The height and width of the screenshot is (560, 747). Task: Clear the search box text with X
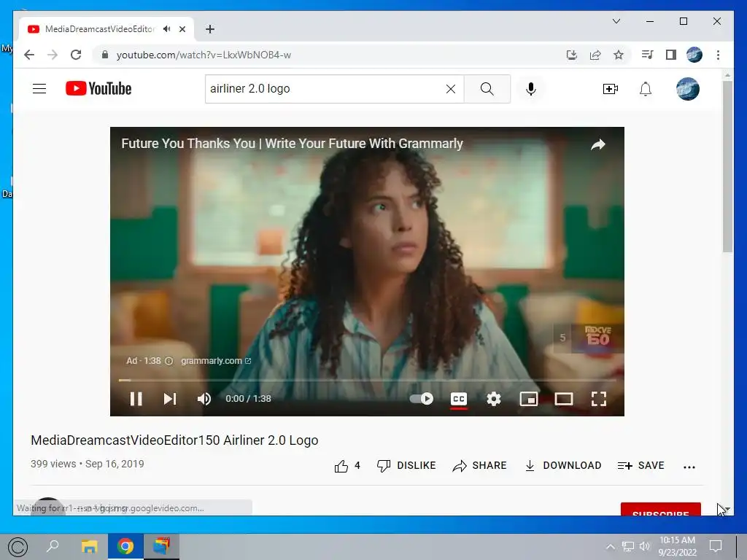tap(451, 89)
